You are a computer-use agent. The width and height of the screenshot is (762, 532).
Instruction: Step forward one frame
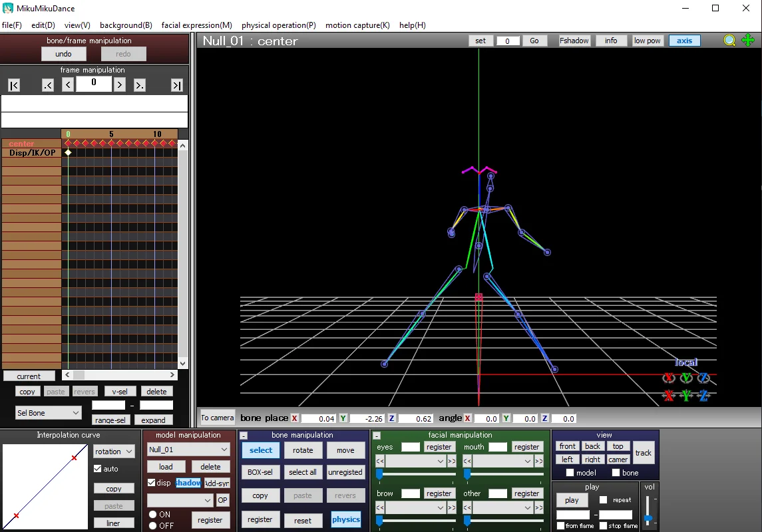(120, 85)
